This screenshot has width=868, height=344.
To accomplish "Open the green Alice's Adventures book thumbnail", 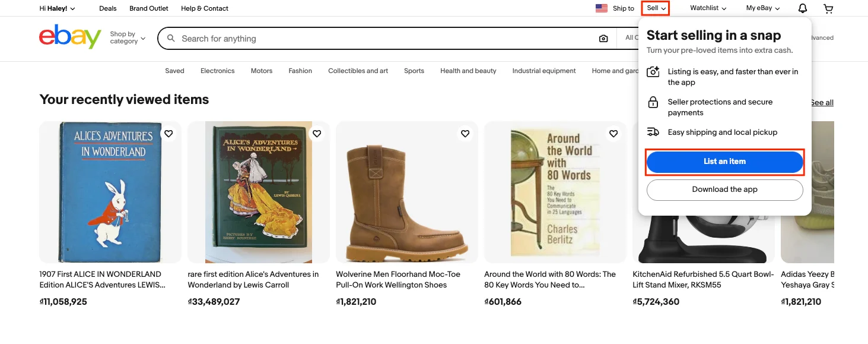I will click(259, 192).
